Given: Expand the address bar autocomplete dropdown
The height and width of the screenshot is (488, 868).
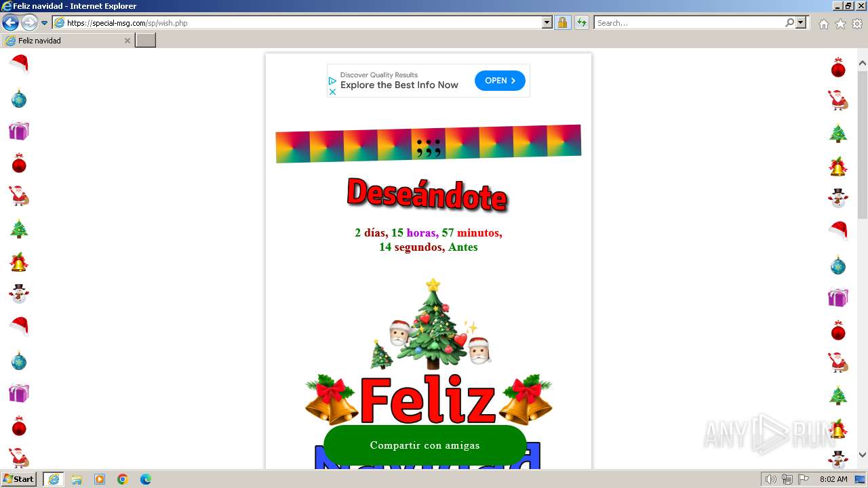Looking at the screenshot, I should [547, 22].
